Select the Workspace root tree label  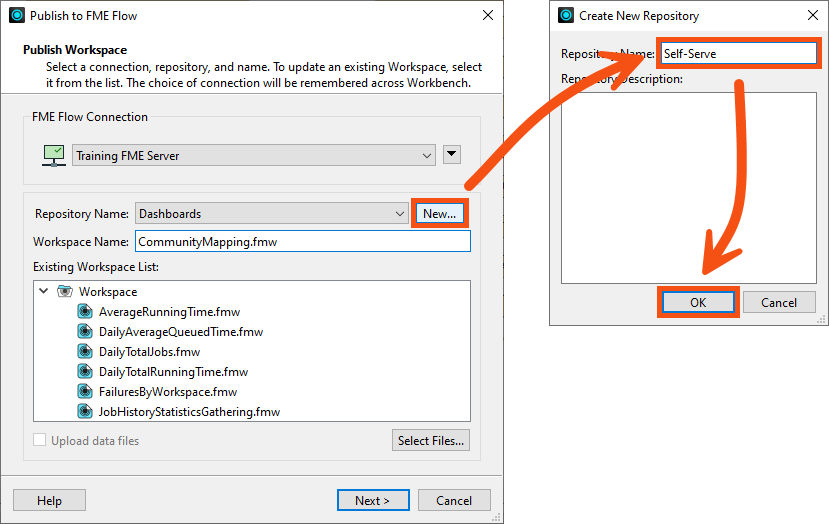[x=108, y=292]
